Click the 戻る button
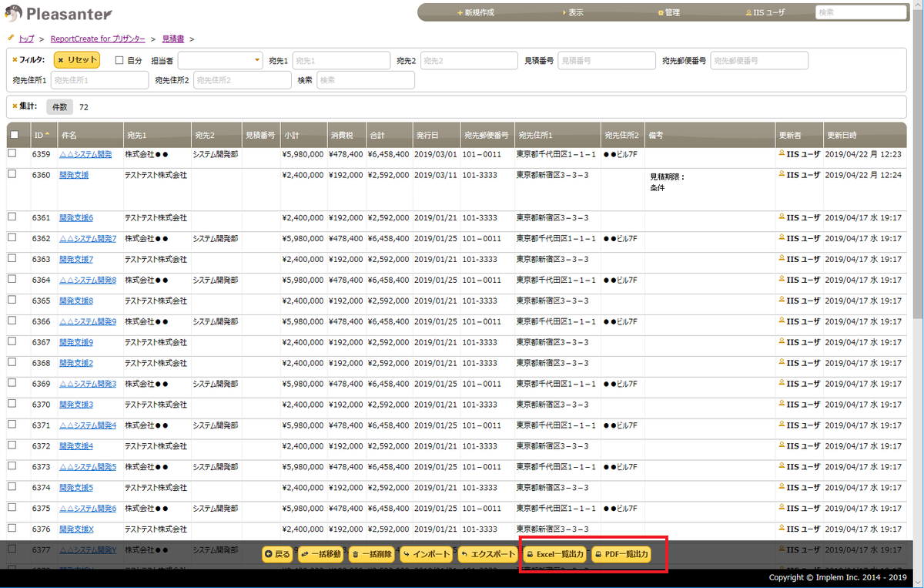This screenshot has height=588, width=924. pyautogui.click(x=278, y=554)
